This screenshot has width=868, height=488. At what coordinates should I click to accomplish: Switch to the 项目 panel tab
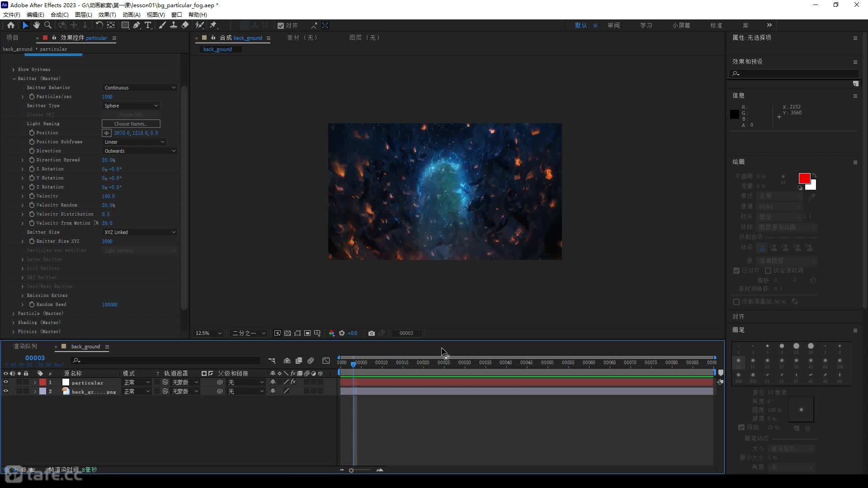coord(12,38)
